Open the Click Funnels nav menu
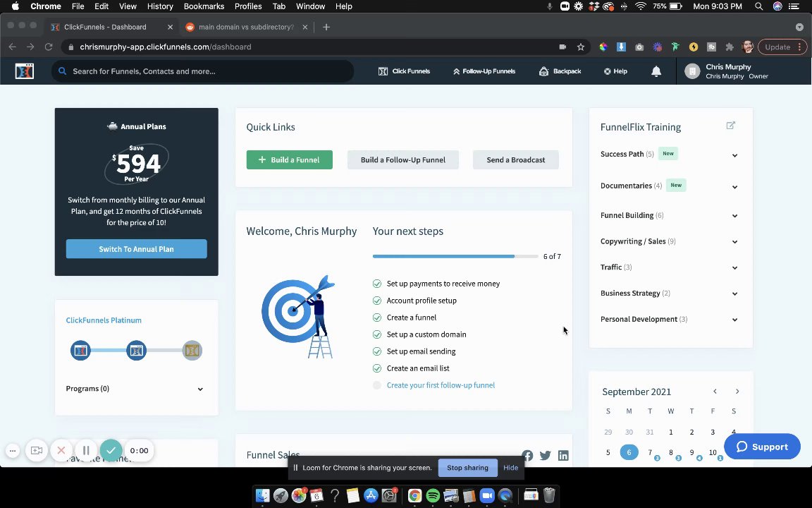Viewport: 812px width, 508px height. (x=404, y=71)
